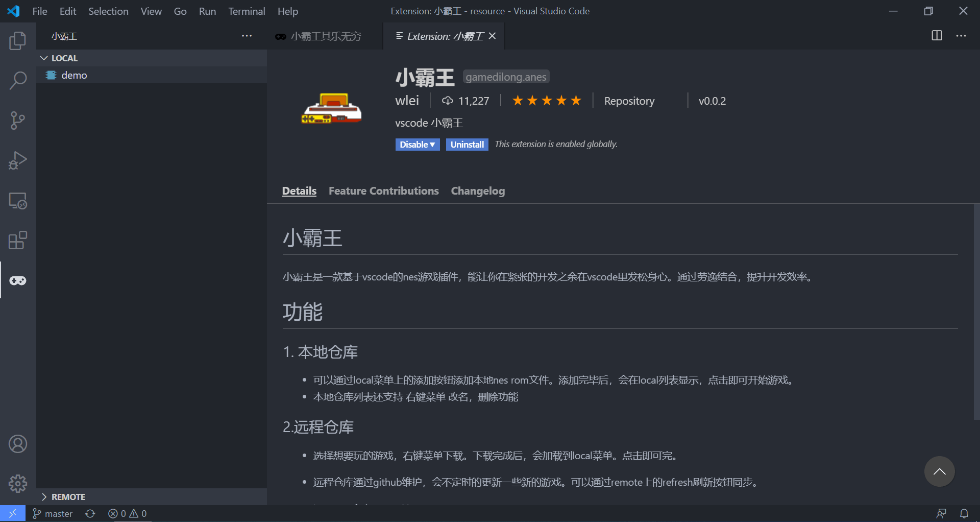Select the demo game in LOCAL list

(x=152, y=75)
